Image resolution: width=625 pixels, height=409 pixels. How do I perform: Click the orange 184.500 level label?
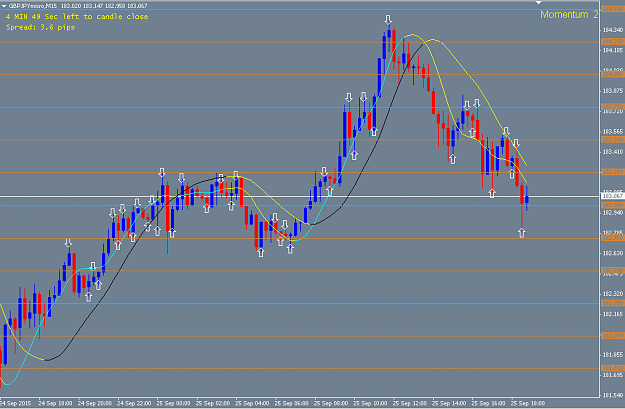(613, 9)
